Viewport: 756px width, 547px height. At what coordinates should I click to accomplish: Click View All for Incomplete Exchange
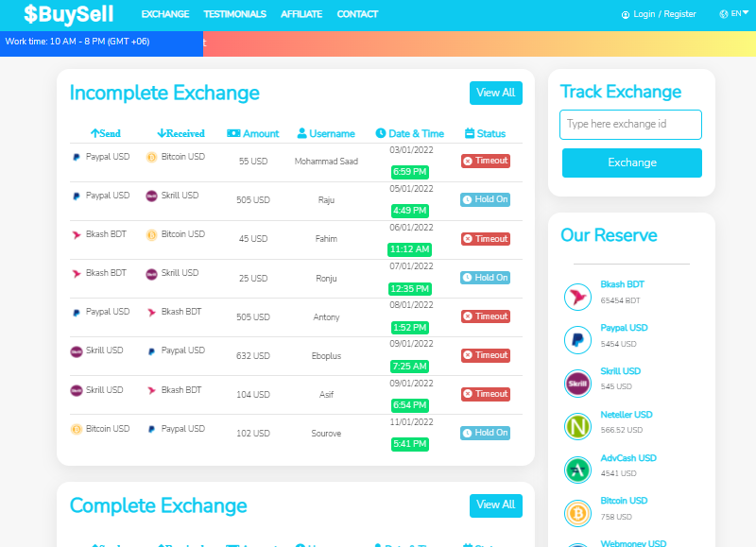coord(495,93)
